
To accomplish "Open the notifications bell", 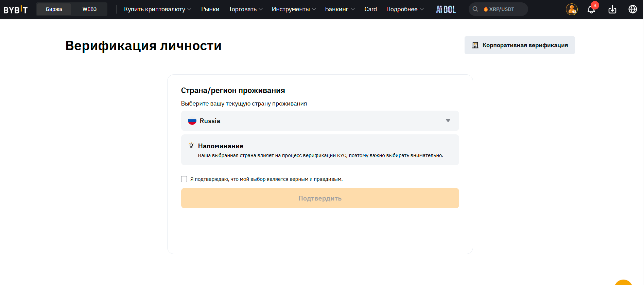I will 591,9.
